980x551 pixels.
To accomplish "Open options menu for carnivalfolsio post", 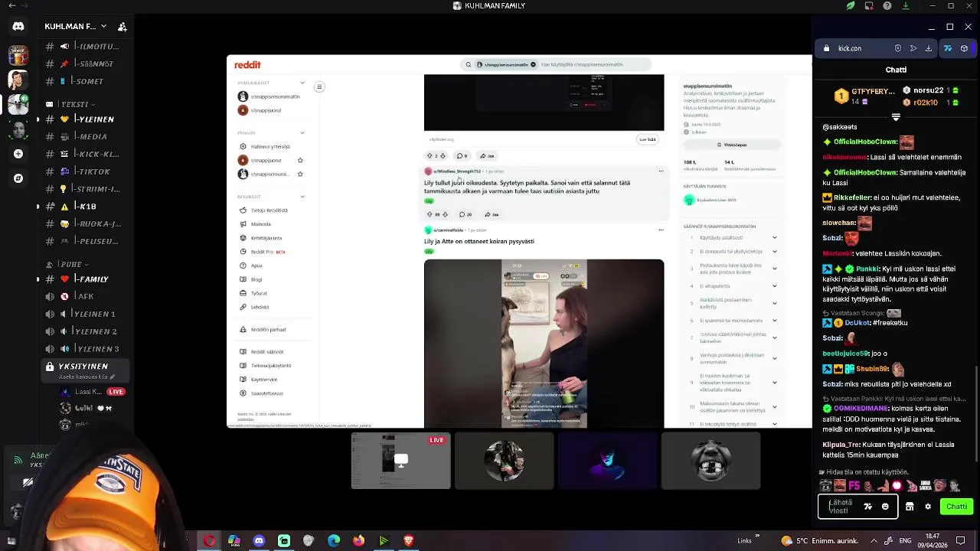I will [x=661, y=230].
